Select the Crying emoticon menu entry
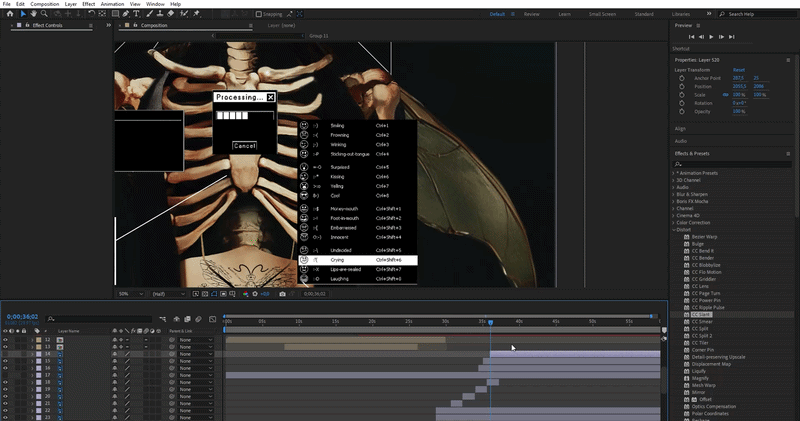Screen dimensions: 800x421 (x=358, y=260)
